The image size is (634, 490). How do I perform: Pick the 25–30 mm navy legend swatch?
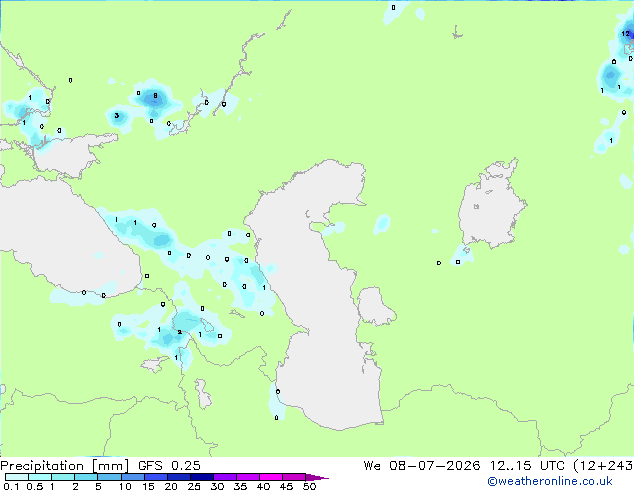pyautogui.click(x=202, y=477)
